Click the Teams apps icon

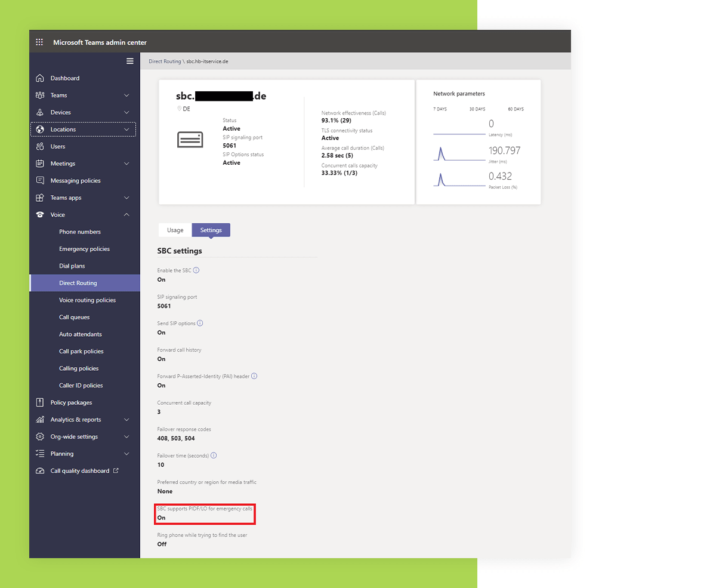click(x=40, y=198)
